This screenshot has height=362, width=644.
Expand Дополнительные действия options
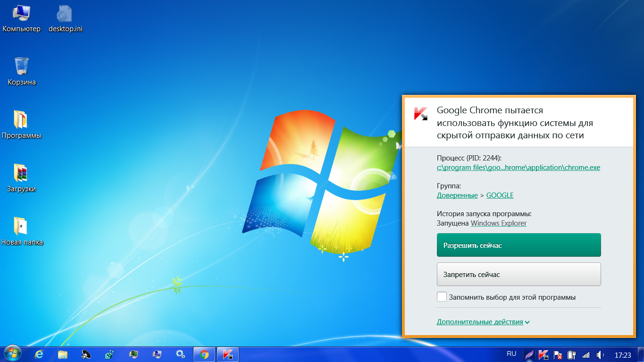pos(483,322)
